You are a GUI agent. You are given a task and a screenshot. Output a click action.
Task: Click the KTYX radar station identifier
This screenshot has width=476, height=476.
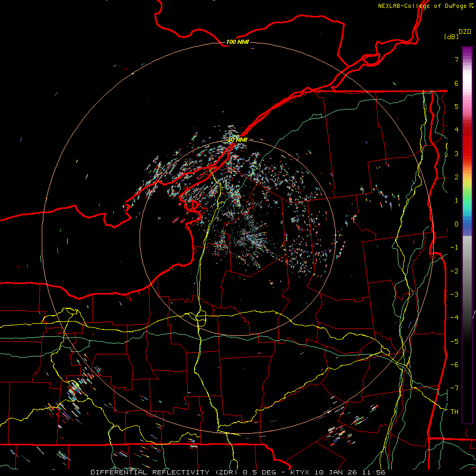(x=300, y=472)
